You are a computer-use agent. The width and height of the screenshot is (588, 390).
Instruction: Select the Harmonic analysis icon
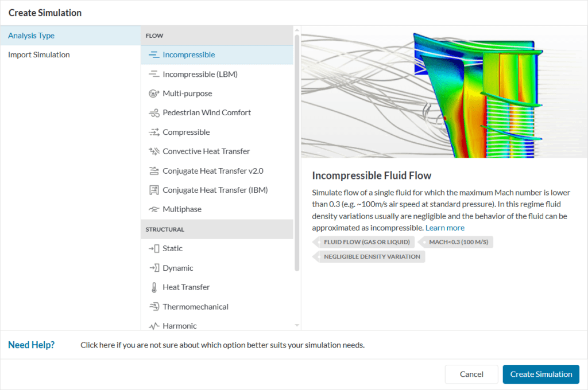pos(154,325)
